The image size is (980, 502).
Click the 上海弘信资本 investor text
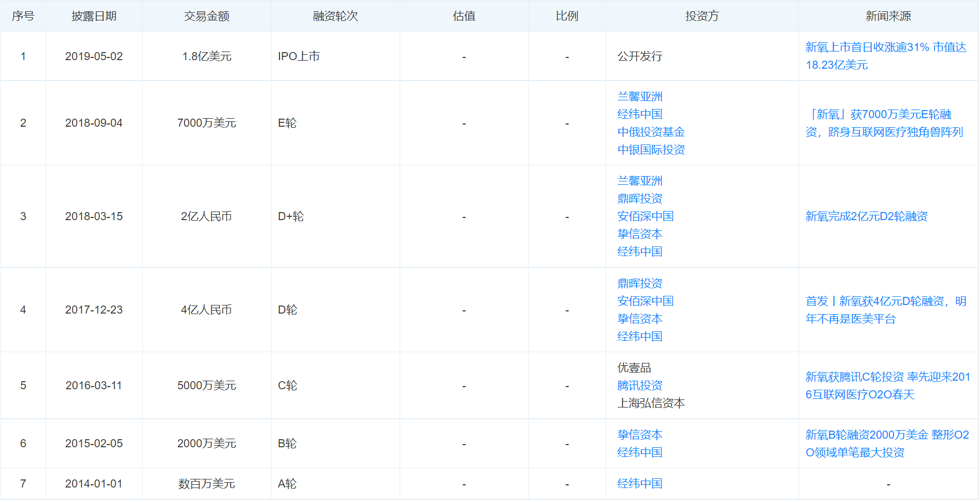click(x=651, y=403)
